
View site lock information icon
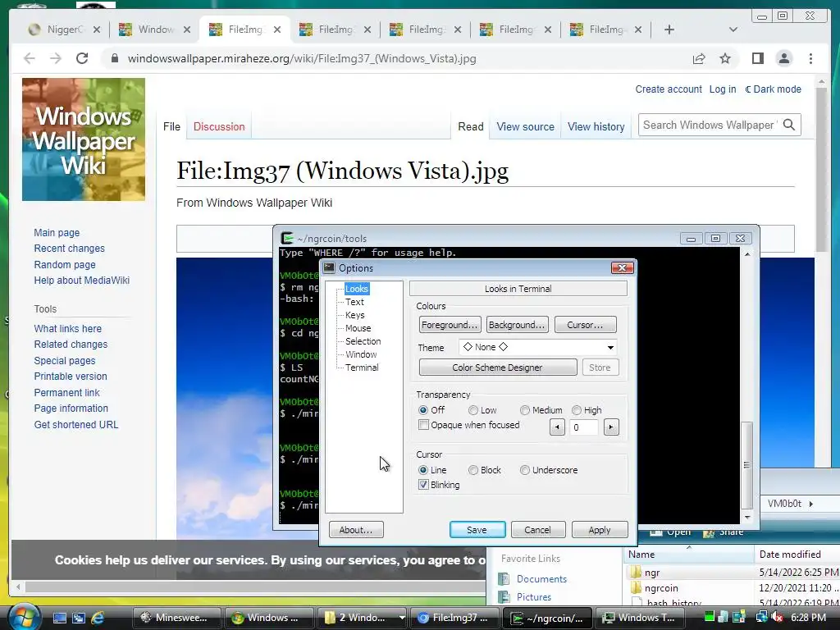click(x=114, y=58)
